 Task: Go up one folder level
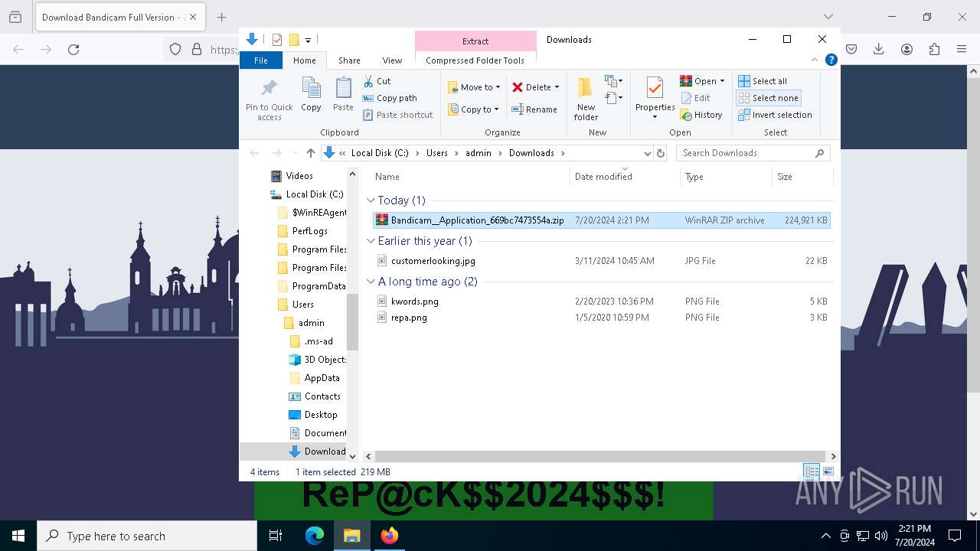click(x=310, y=153)
